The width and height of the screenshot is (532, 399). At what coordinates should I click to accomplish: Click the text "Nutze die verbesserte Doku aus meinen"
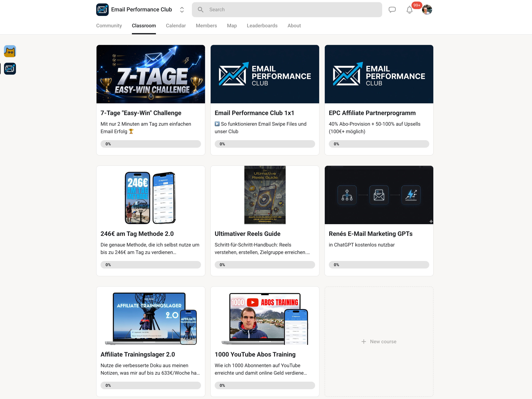pos(144,366)
